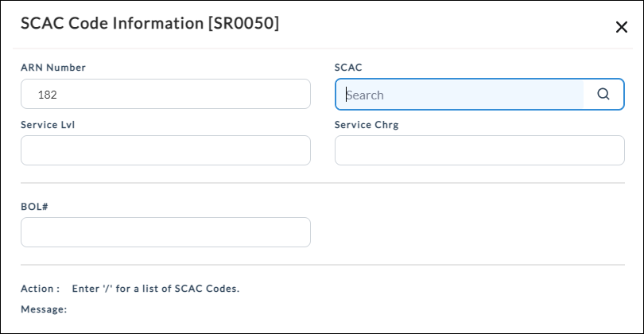Focus the ARN Number input field
The height and width of the screenshot is (334, 644).
(165, 94)
